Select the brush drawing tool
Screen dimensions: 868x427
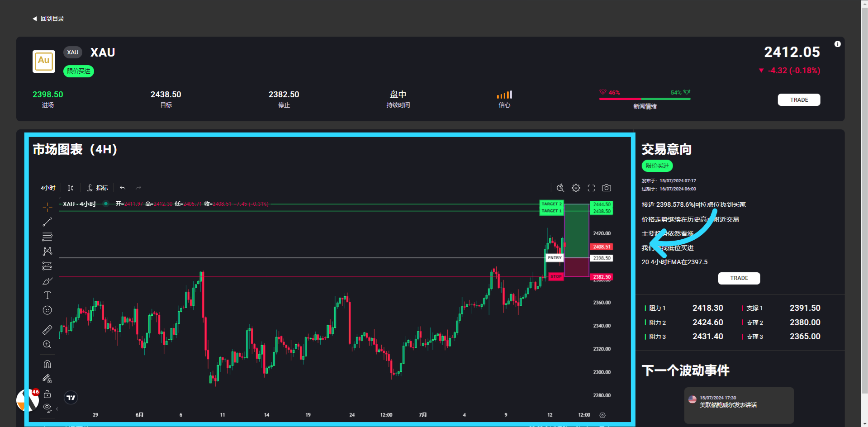pos(47,281)
